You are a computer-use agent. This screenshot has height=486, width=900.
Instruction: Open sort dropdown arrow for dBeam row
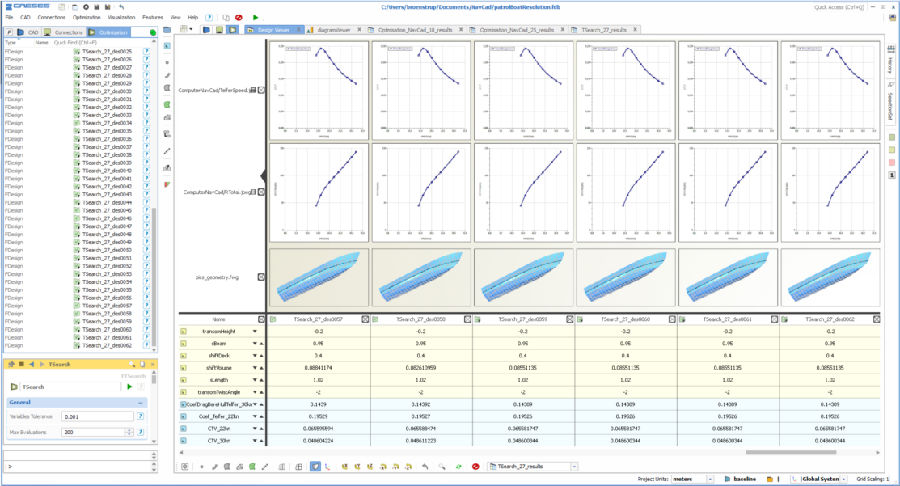pyautogui.click(x=255, y=344)
